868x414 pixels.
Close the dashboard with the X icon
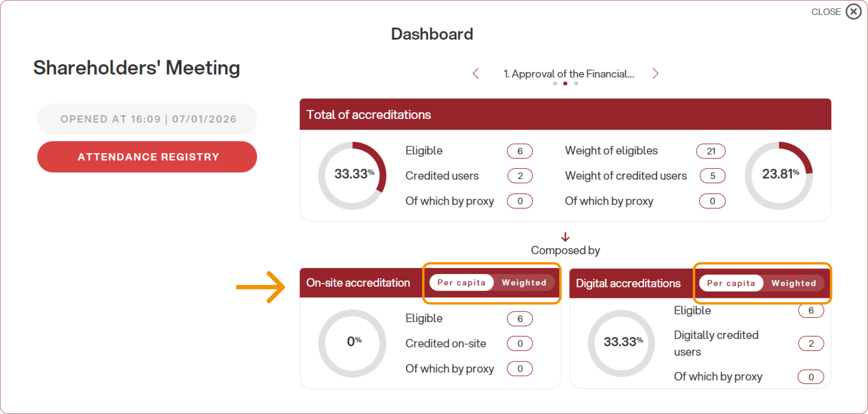(x=853, y=12)
